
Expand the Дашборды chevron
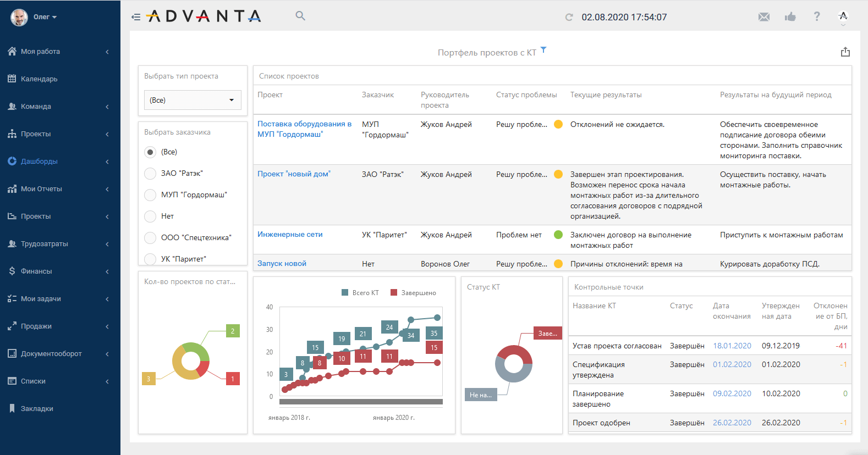click(x=107, y=162)
